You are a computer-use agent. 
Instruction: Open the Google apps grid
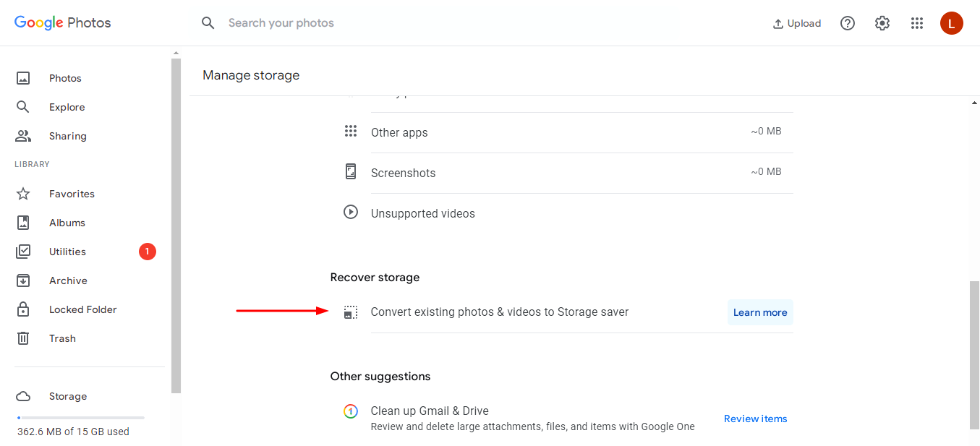click(917, 22)
